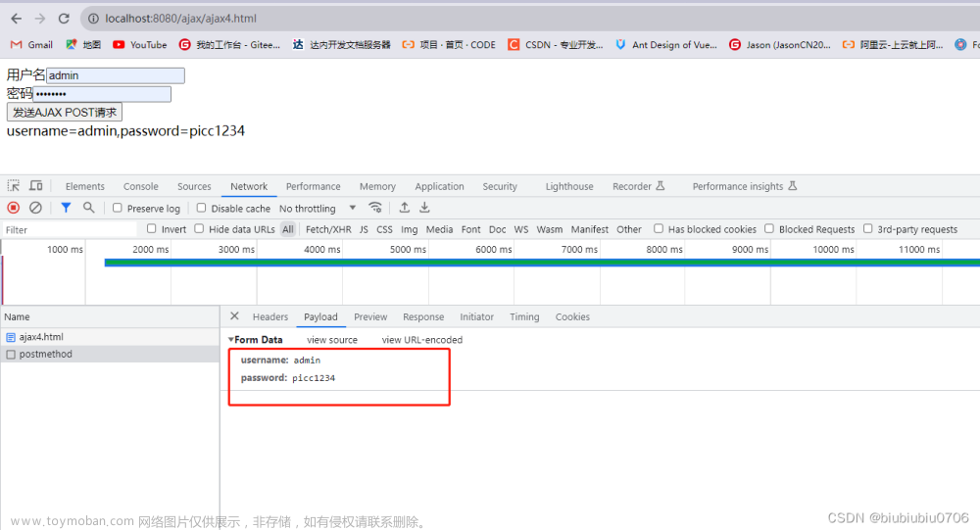980x530 pixels.
Task: Switch to the Console tab
Action: 140,186
